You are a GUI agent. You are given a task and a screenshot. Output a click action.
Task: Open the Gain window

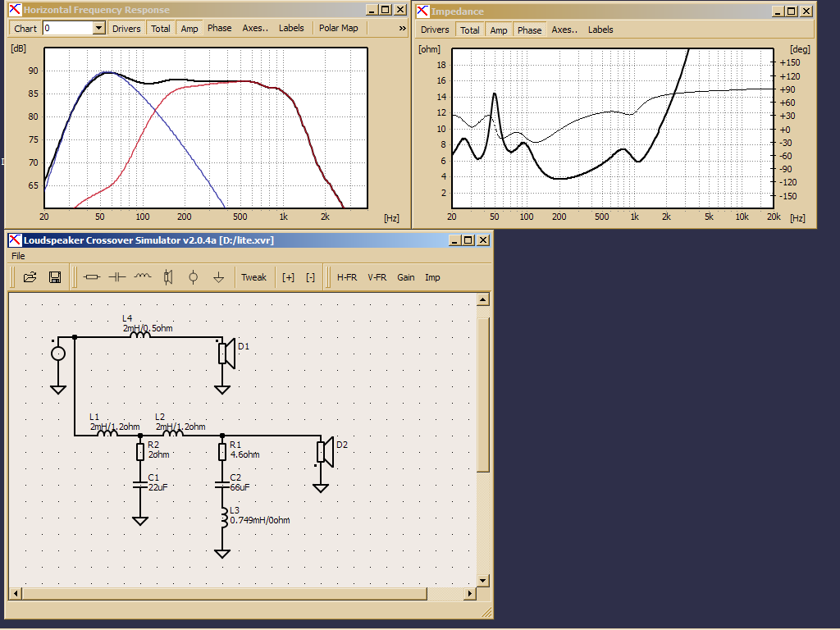click(405, 277)
